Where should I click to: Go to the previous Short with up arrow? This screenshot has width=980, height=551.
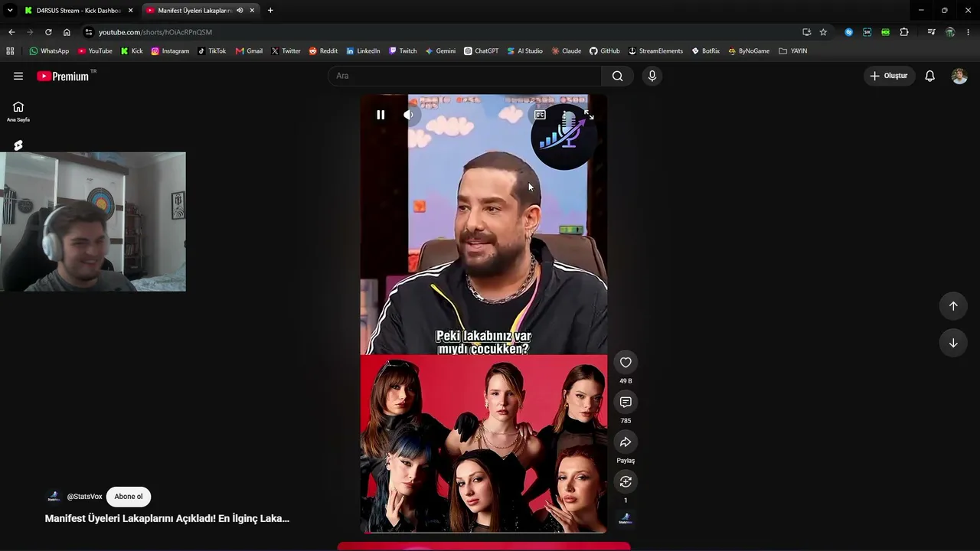point(953,306)
